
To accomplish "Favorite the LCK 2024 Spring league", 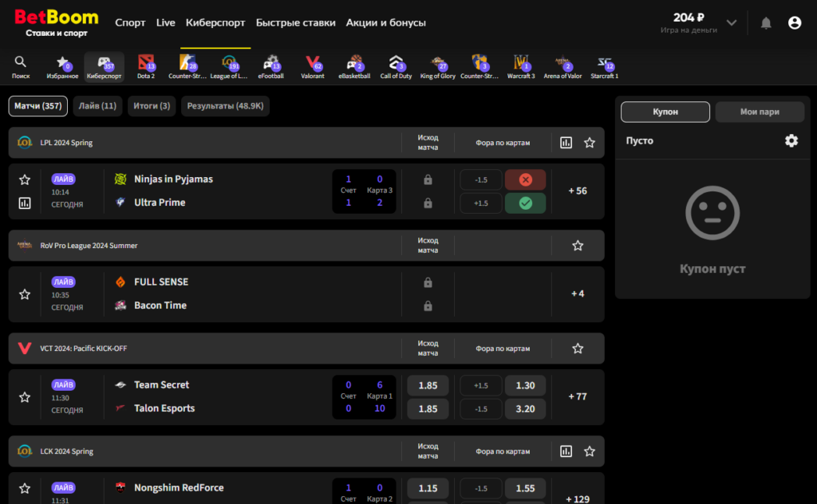I will click(x=590, y=451).
